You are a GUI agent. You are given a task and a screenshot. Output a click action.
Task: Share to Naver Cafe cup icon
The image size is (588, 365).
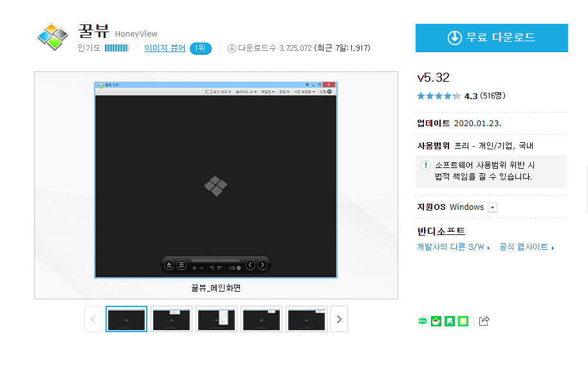436,321
